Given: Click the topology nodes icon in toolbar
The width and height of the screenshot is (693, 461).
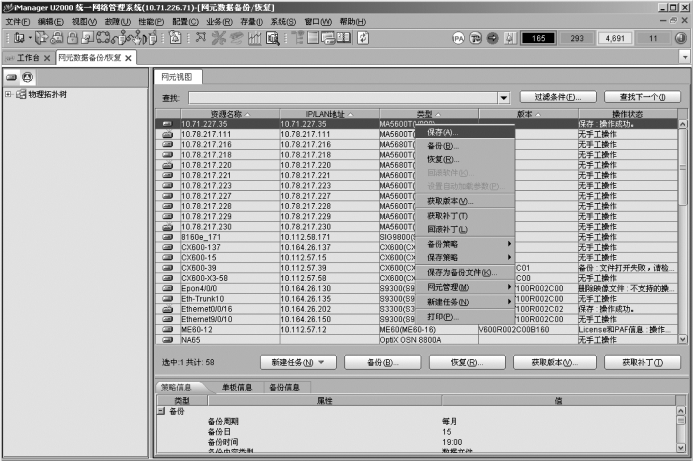Looking at the screenshot, I should [x=201, y=38].
